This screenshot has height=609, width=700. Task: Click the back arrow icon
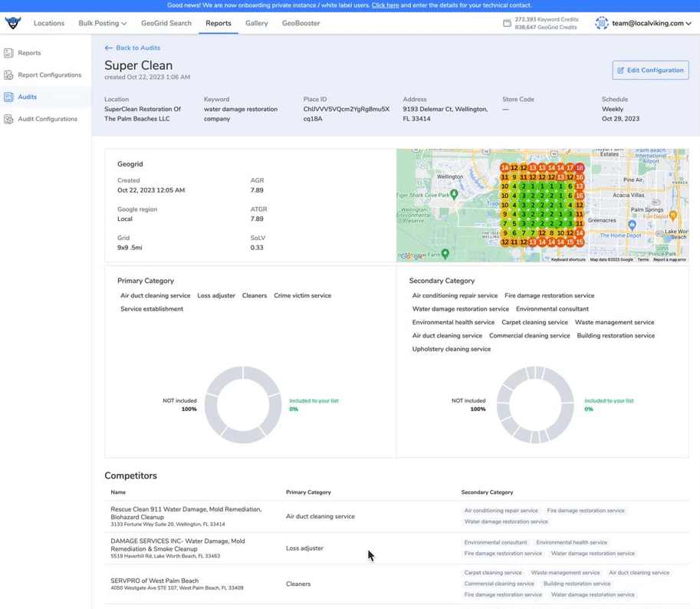[x=108, y=48]
